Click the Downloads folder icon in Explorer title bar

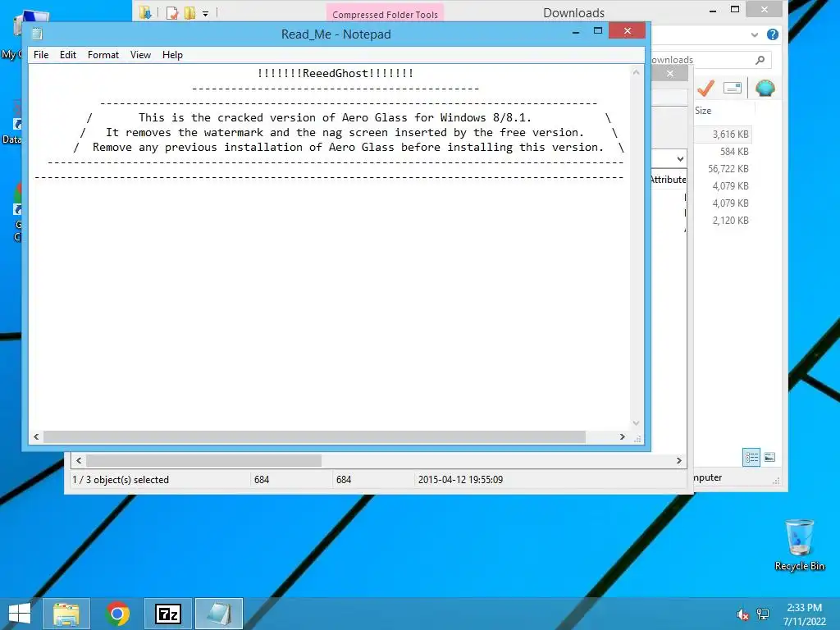(x=144, y=12)
